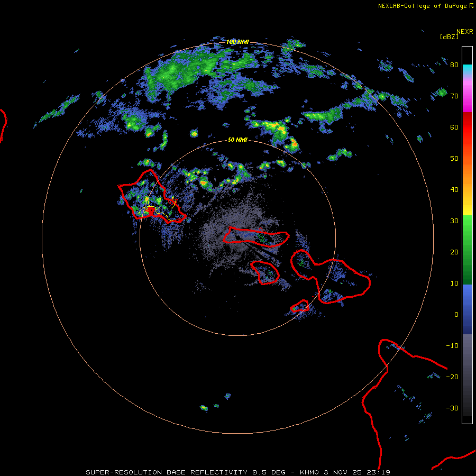Click the NEXR label above the color scale
The width and height of the screenshot is (476, 476).
pos(465,32)
